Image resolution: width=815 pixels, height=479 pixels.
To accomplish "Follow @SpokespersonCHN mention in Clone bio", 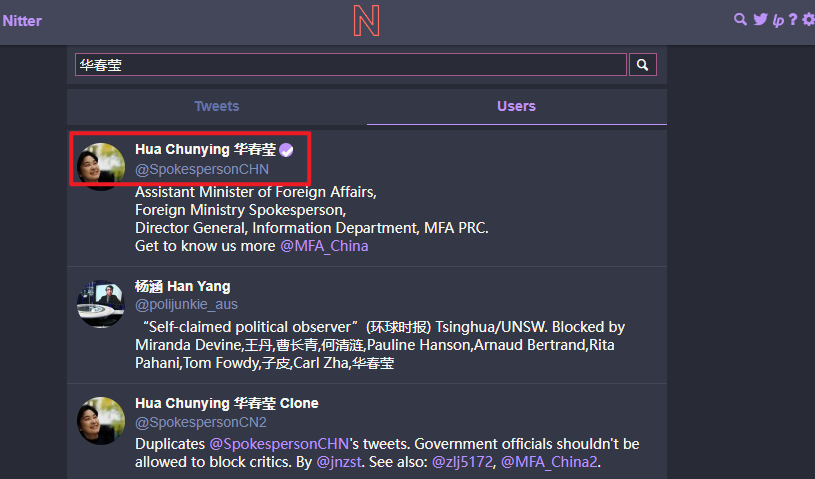I will coord(279,444).
